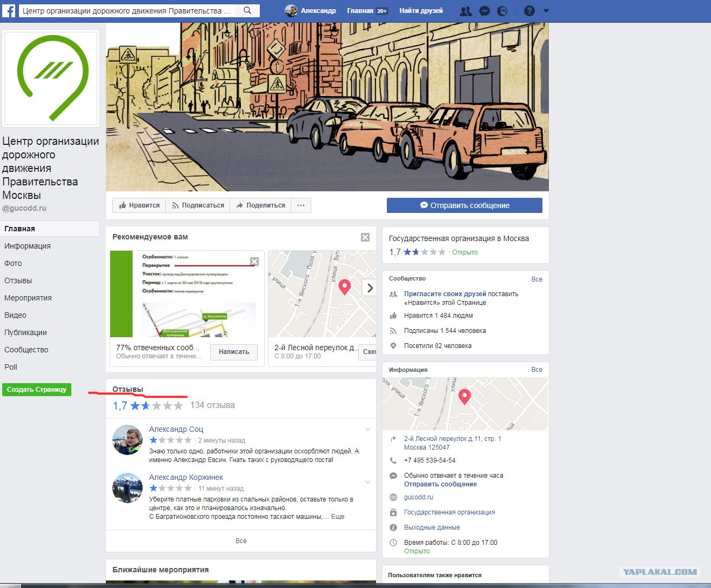
Task: Open Мероприятия in the sidebar
Action: 28,298
